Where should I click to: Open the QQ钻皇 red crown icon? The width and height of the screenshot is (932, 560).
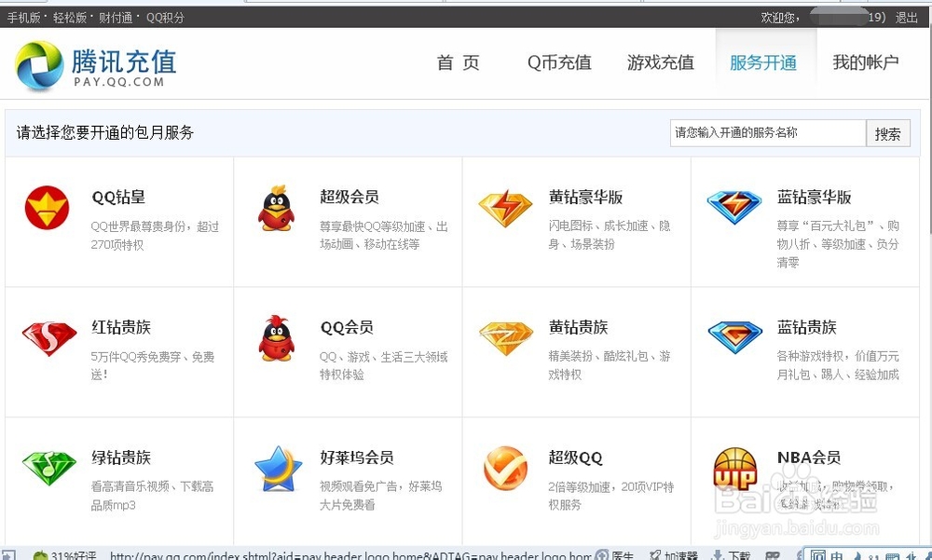tap(47, 208)
